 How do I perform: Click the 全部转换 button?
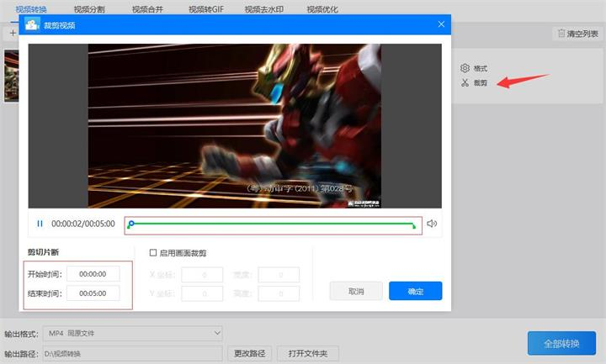561,343
